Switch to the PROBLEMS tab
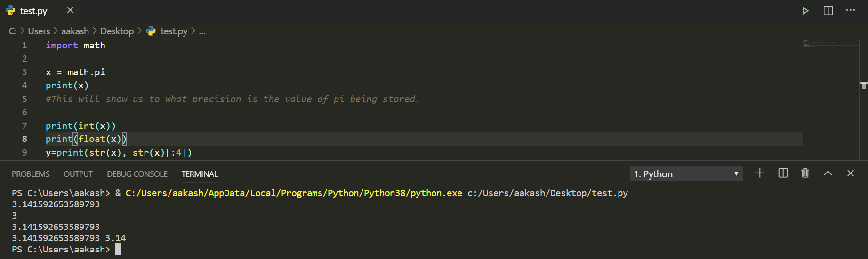 point(31,174)
